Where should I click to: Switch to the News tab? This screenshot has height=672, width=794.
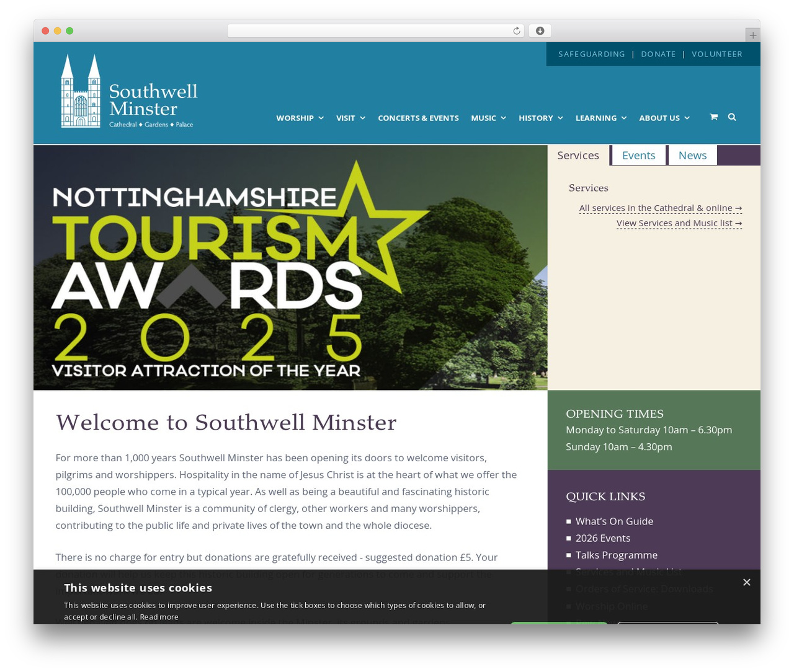(x=692, y=156)
